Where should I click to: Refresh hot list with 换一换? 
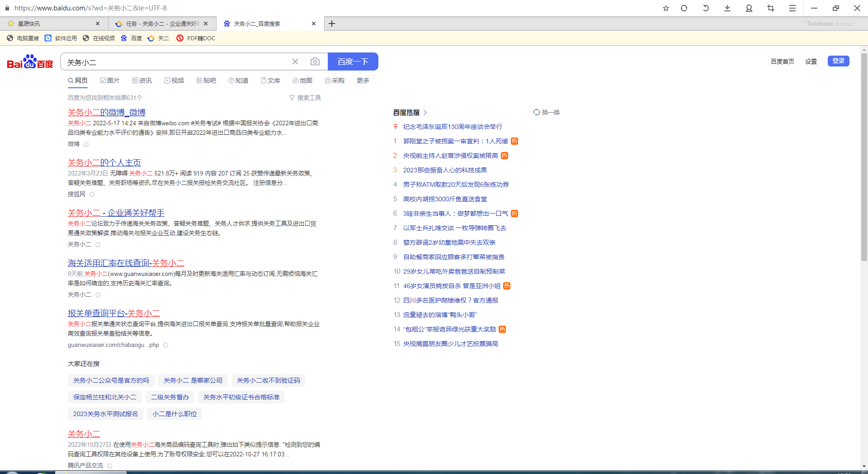point(547,112)
